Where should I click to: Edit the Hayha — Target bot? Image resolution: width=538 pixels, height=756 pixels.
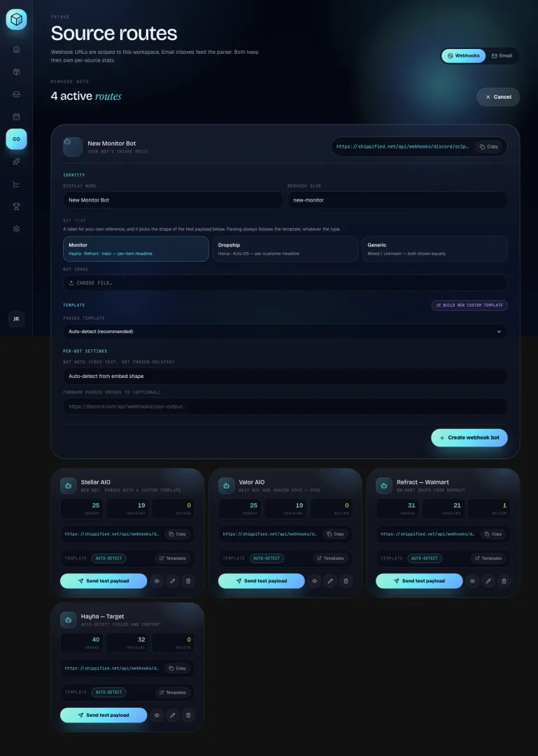tap(173, 715)
